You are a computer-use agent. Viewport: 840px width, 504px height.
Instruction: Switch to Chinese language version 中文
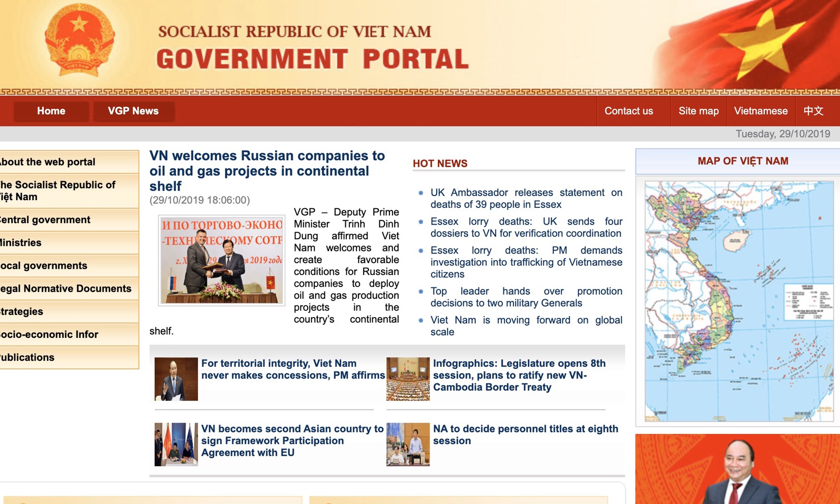pos(814,111)
